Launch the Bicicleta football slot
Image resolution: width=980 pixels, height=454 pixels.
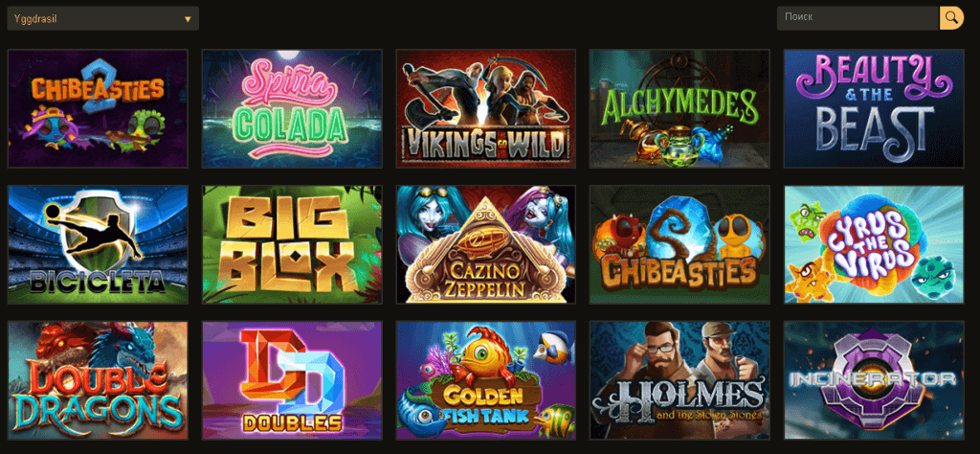click(98, 244)
